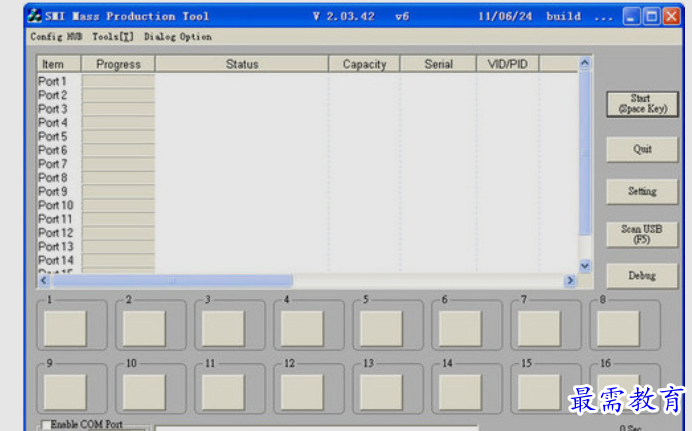
Task: Select port slot 5 box
Action: 381,328
